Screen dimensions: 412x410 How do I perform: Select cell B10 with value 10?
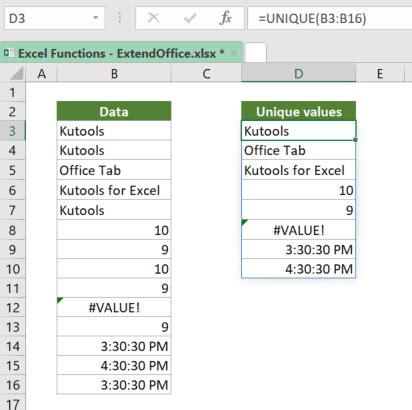pos(114,269)
